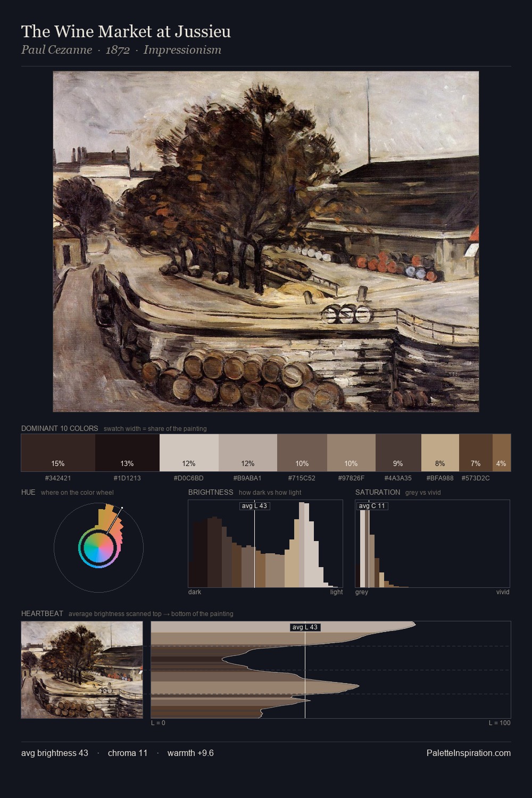Click the 'L = 100' axis label
Viewport: 532px width, 798px height.
500,723
